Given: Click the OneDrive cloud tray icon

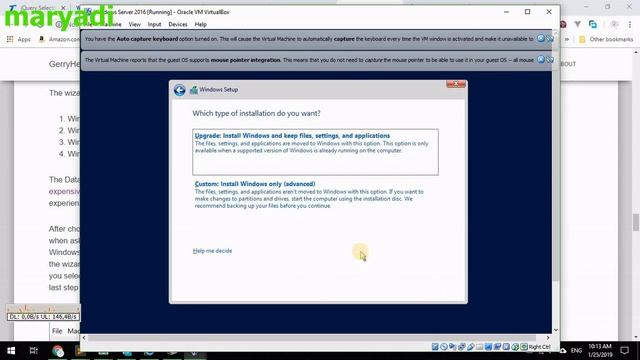Looking at the screenshot, I should point(563,350).
